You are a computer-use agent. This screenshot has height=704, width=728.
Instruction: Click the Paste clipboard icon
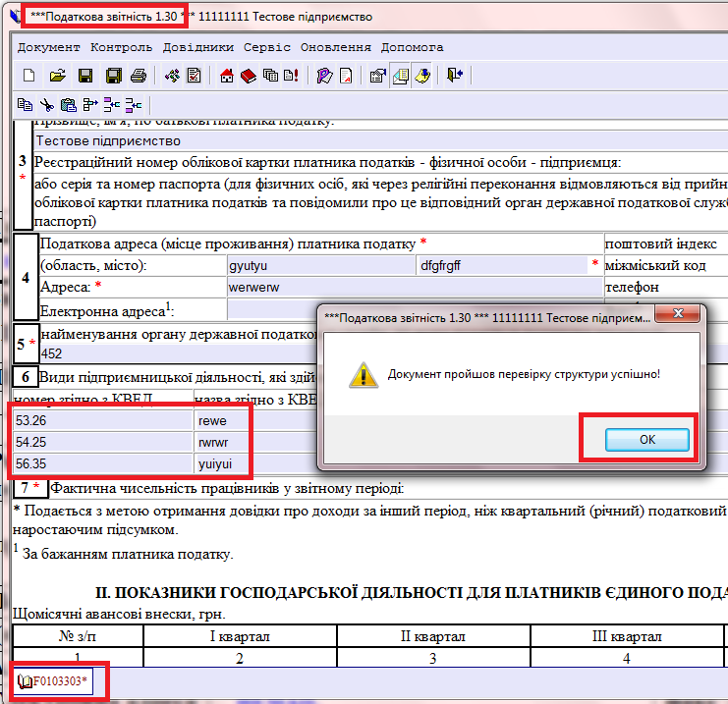[68, 105]
